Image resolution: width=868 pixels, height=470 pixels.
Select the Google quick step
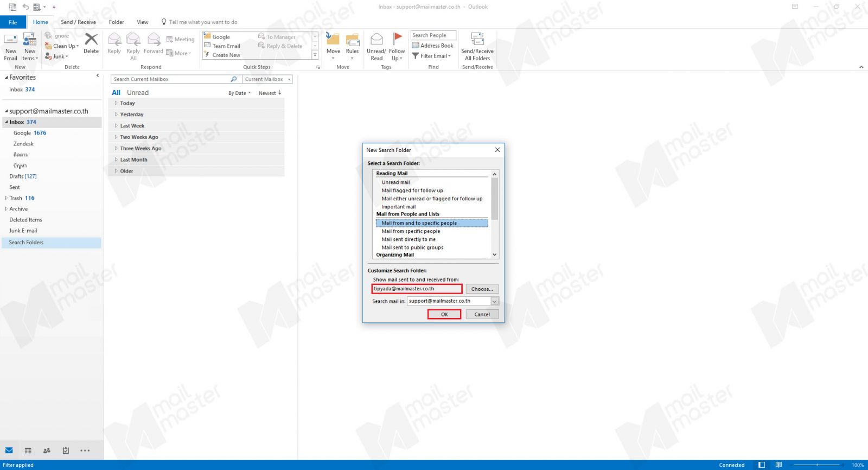[x=217, y=37]
